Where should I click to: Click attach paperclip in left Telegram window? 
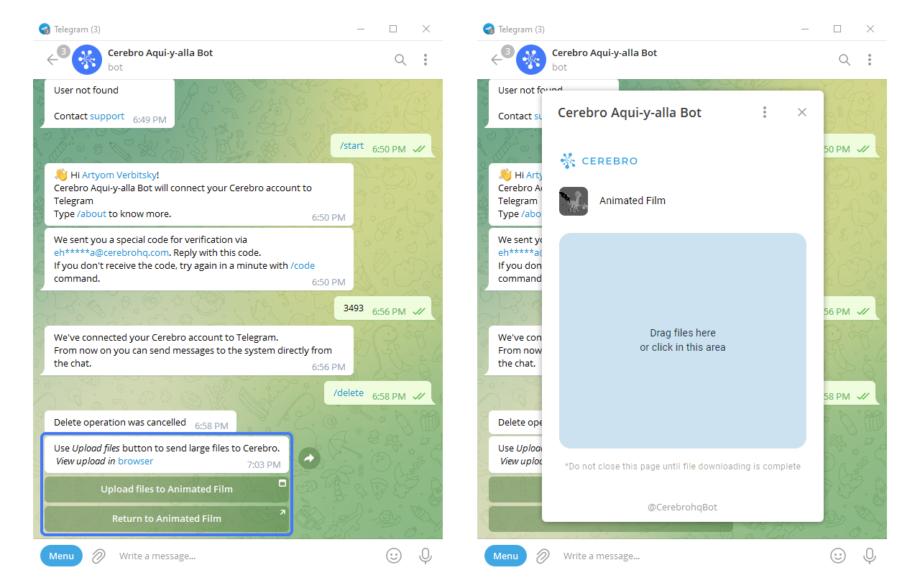[x=99, y=556]
